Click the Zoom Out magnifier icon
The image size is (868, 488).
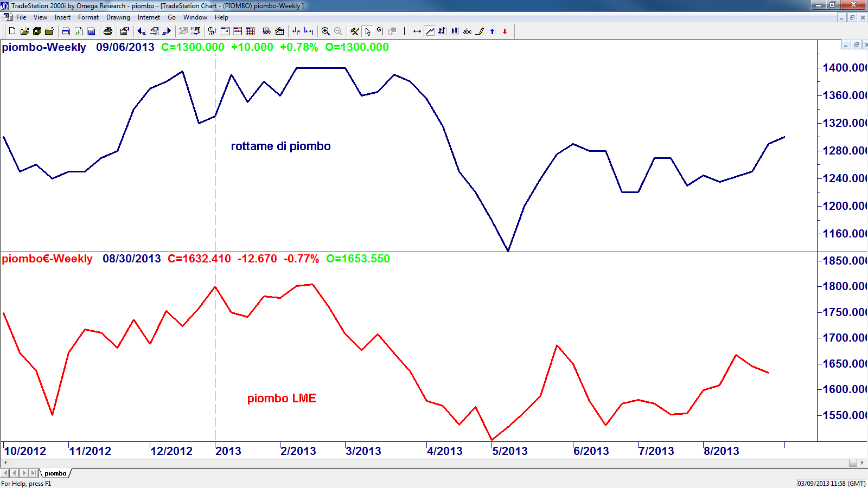[338, 31]
